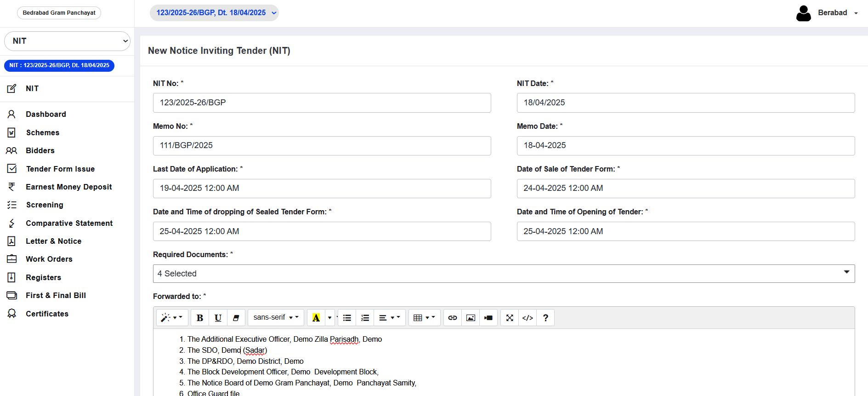
Task: Insert a hyperlink using the link icon
Action: click(x=453, y=318)
